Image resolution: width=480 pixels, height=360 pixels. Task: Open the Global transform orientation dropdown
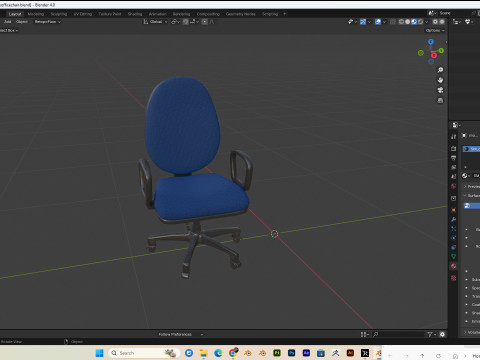(x=155, y=22)
